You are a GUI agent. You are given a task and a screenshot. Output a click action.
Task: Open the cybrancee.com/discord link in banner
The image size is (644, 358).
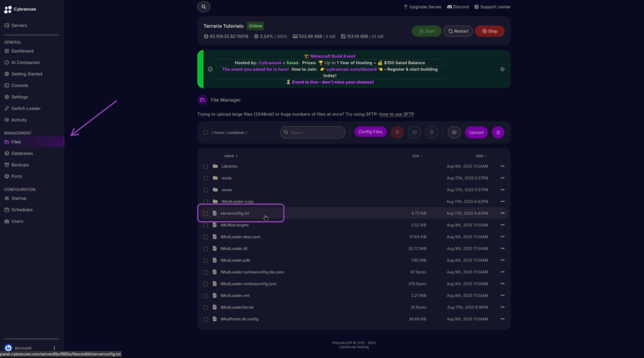click(351, 69)
